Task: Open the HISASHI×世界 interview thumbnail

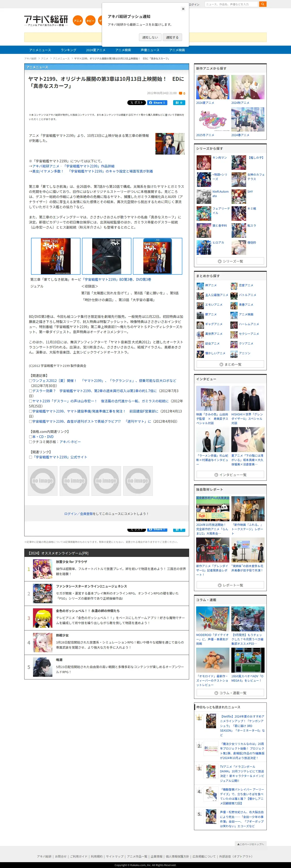Action: [x=248, y=398]
